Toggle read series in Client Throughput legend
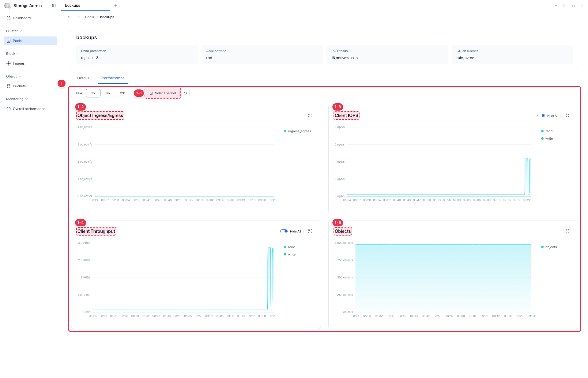This screenshot has width=588, height=378. coord(289,247)
